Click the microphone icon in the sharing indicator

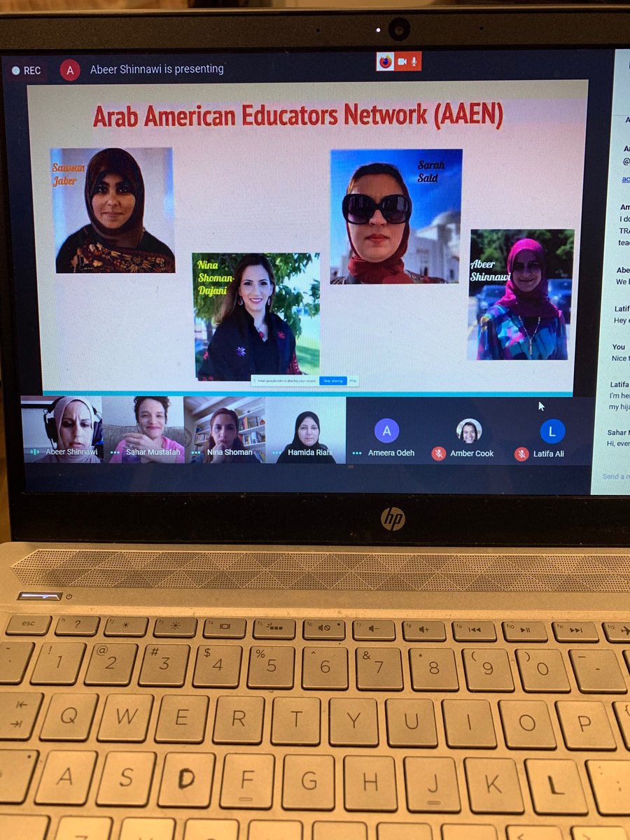pos(414,62)
